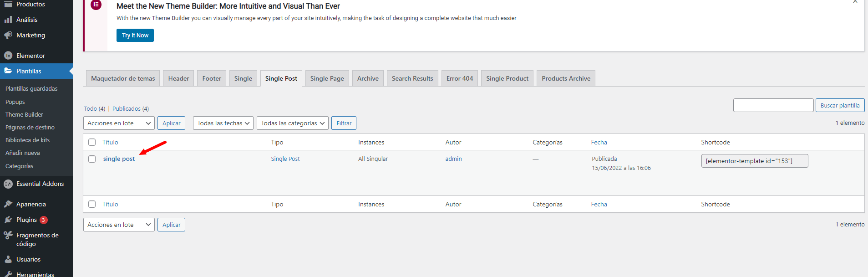Dismiss the Theme Builder notice
Image resolution: width=868 pixels, height=277 pixels.
(x=855, y=2)
